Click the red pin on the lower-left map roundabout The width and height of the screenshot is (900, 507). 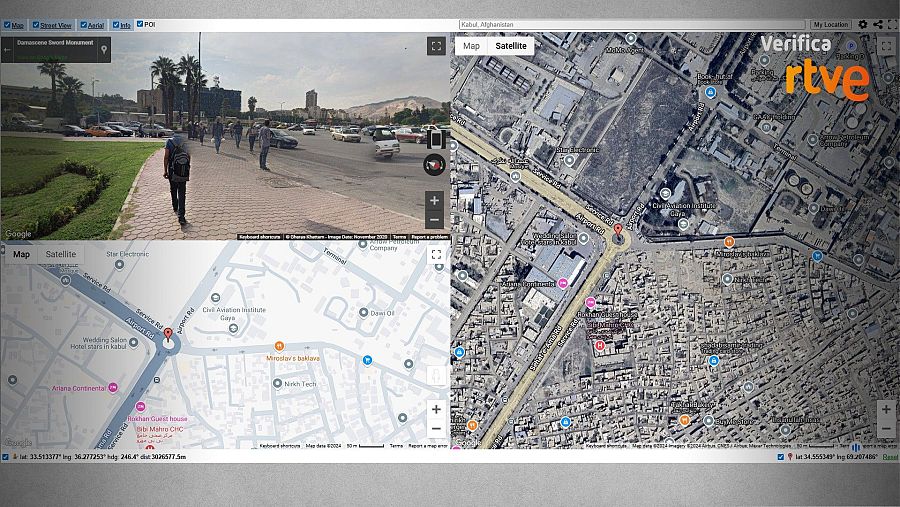point(168,335)
